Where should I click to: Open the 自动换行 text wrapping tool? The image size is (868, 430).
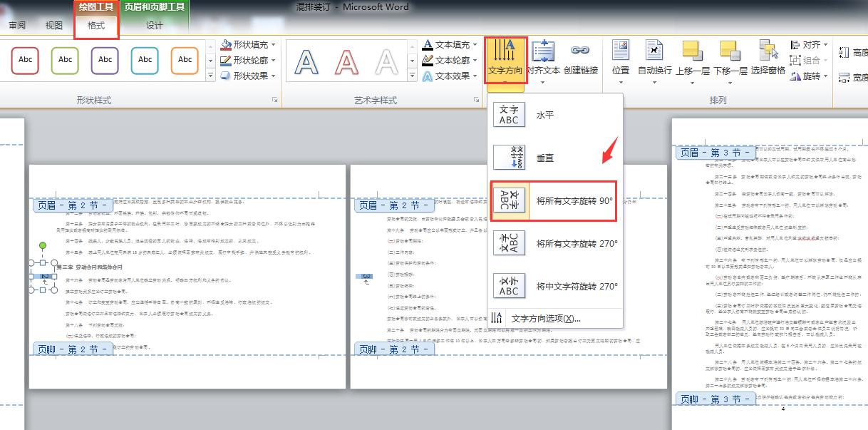pos(653,56)
